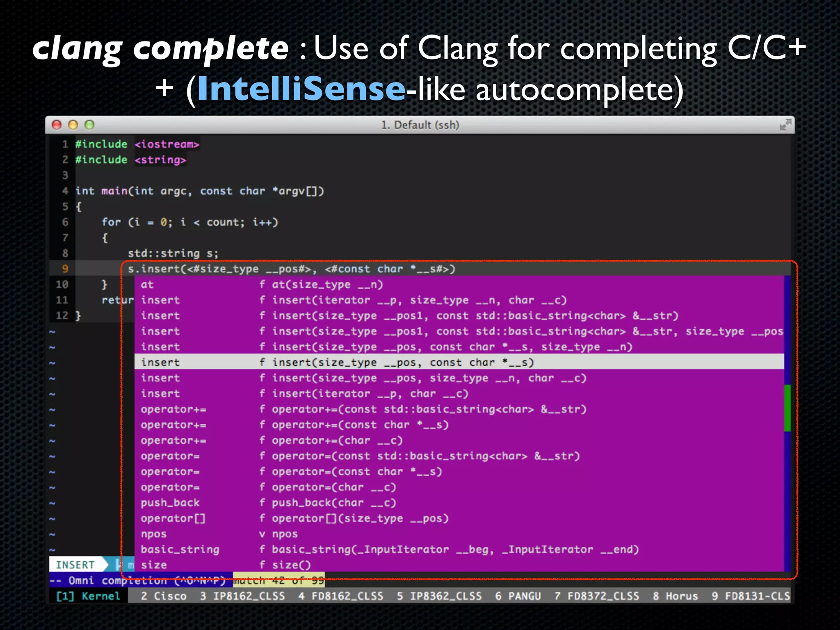840x630 pixels.
Task: Select the at(size_type __n) completion item
Action: [x=326, y=284]
